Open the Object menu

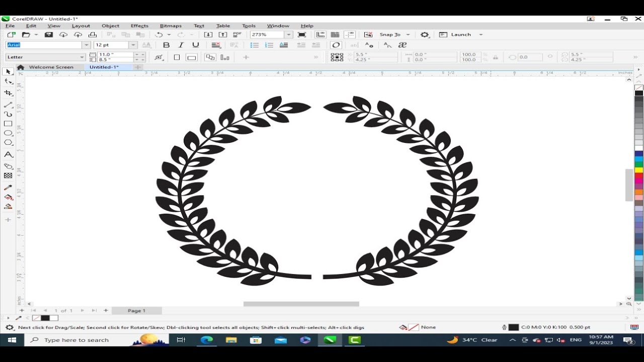coord(110,26)
